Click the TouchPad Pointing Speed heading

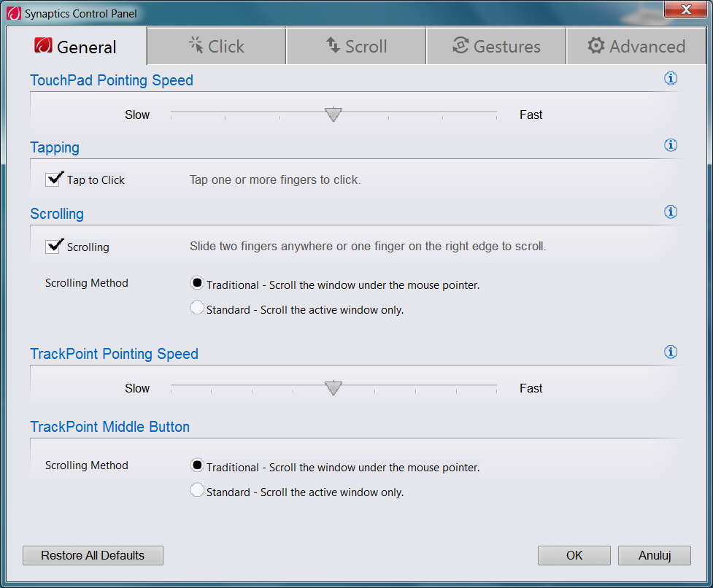click(112, 80)
